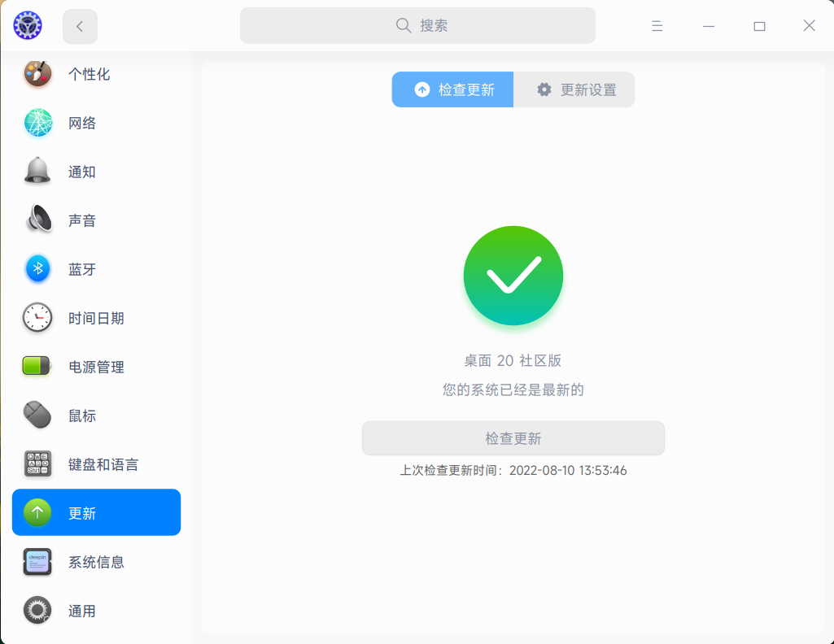The height and width of the screenshot is (644, 834).
Task: Open the 电源管理 power management icon
Action: (37, 367)
